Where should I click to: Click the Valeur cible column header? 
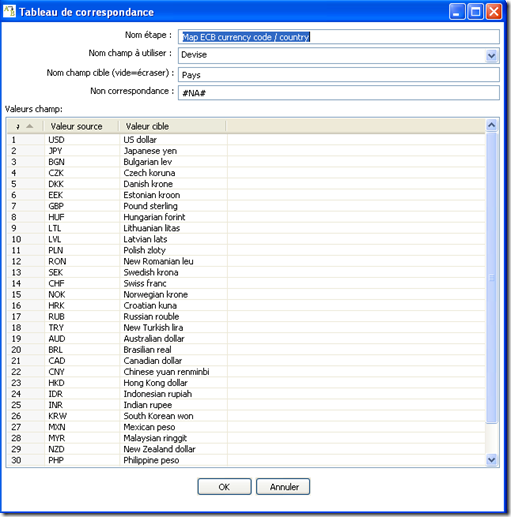tap(173, 126)
